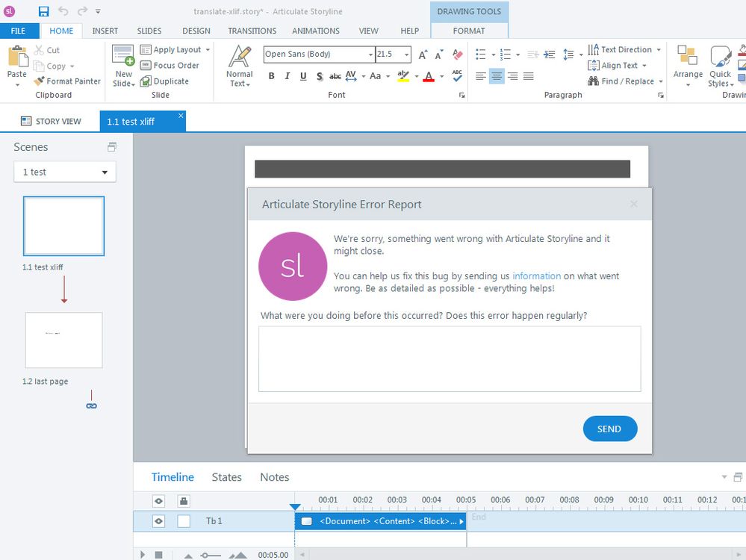Click the Paste clipboard icon

coord(18,57)
